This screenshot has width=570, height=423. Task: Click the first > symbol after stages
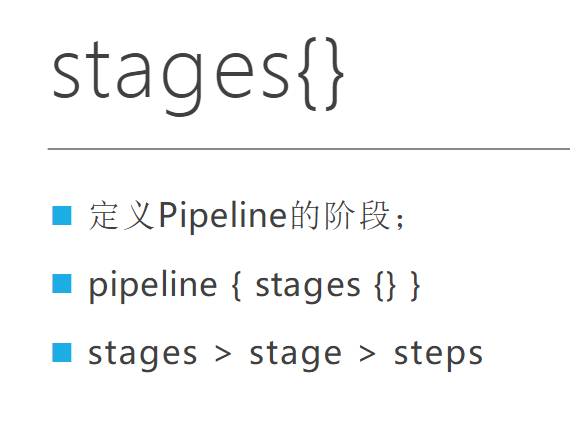223,354
